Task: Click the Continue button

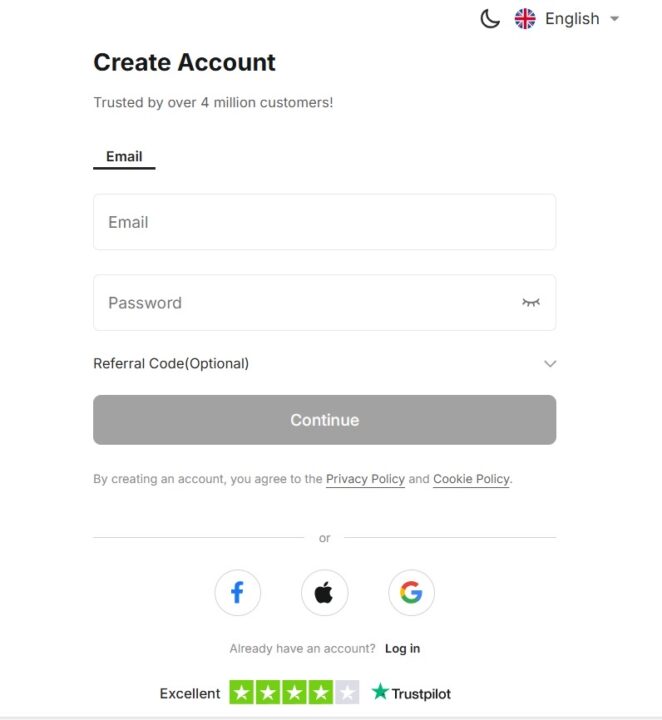Action: 325,420
